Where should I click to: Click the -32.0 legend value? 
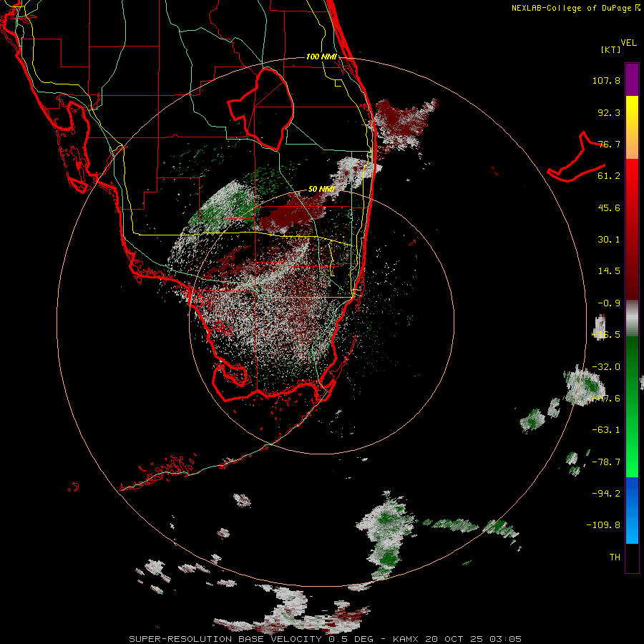[606, 367]
